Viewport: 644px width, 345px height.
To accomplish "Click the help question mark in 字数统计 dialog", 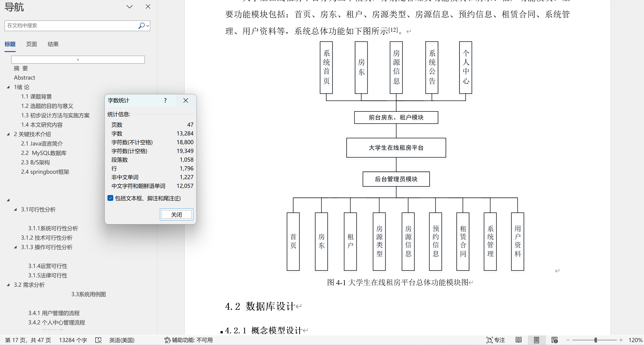I will tap(165, 100).
